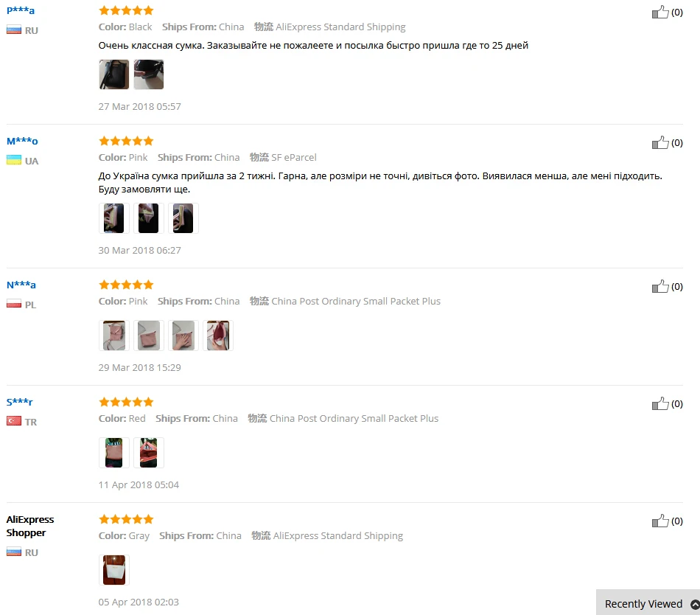View fourth photo in N***a's review

(x=218, y=336)
